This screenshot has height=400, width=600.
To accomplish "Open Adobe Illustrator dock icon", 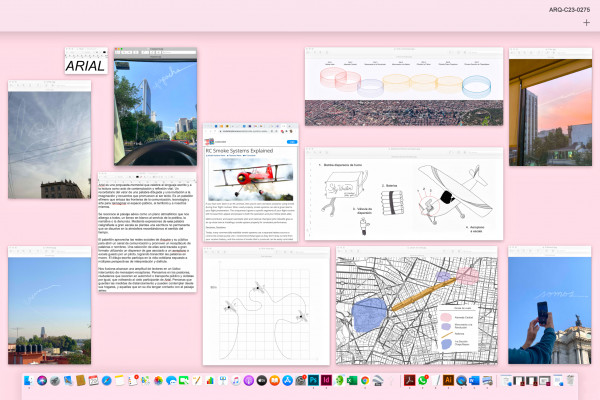I will 448,380.
